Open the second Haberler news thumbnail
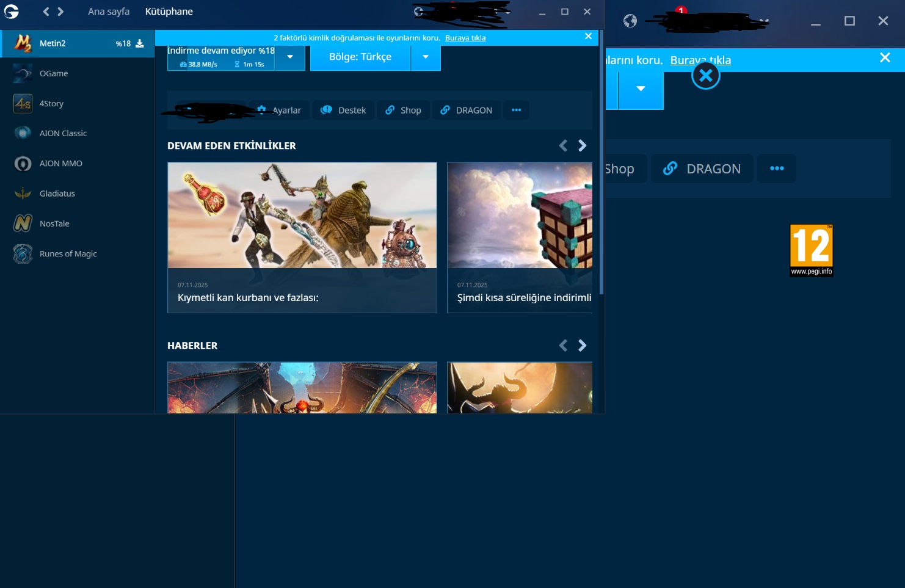Viewport: 905px width, 588px height. pos(520,388)
